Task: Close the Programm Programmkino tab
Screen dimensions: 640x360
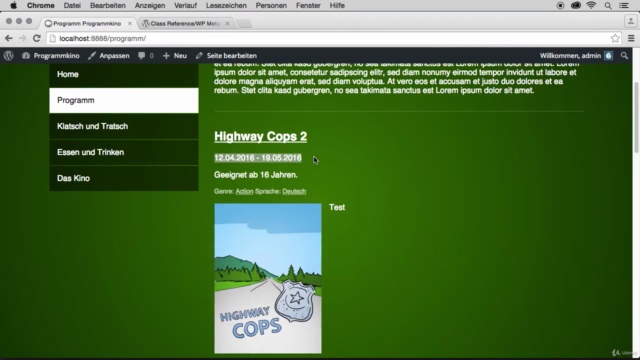Action: click(130, 23)
